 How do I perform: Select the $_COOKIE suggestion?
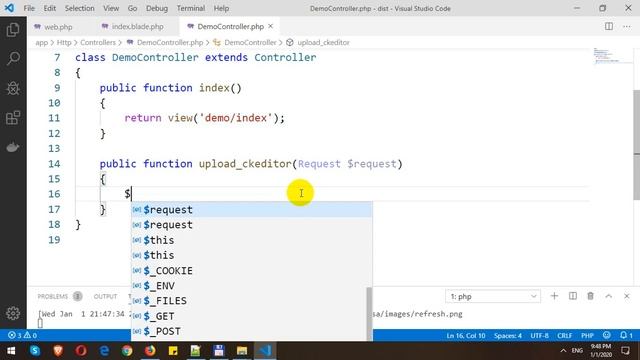(251, 271)
